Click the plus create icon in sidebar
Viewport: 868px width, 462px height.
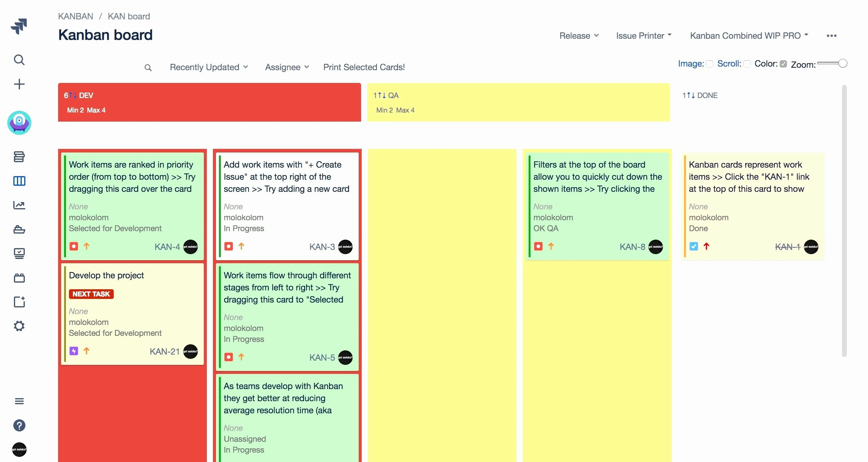pos(19,84)
